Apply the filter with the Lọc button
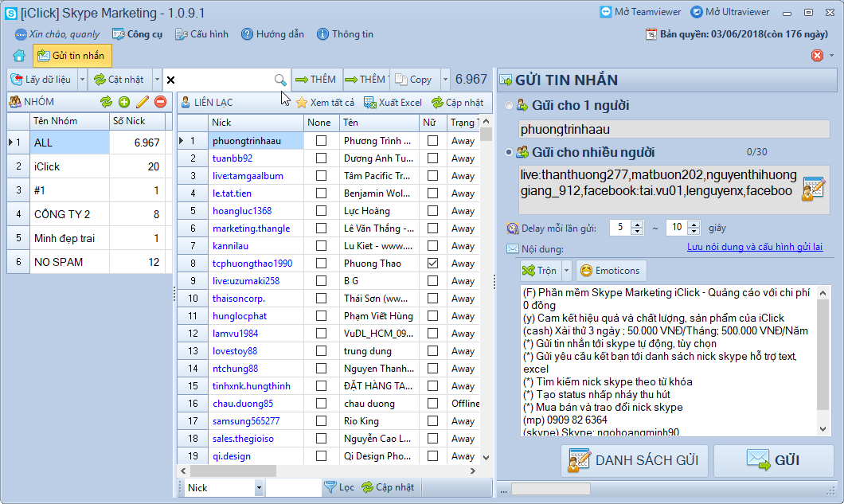This screenshot has width=844, height=504. (340, 487)
